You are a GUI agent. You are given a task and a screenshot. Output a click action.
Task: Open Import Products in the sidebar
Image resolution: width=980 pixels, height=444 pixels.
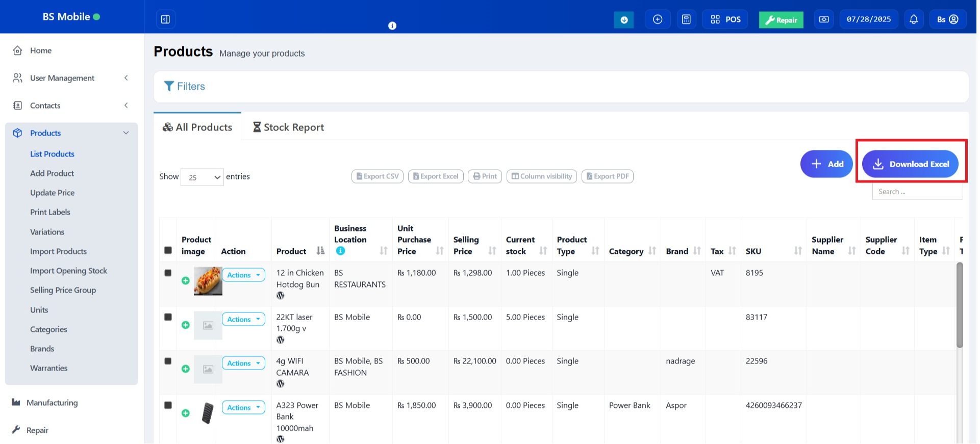pyautogui.click(x=58, y=251)
